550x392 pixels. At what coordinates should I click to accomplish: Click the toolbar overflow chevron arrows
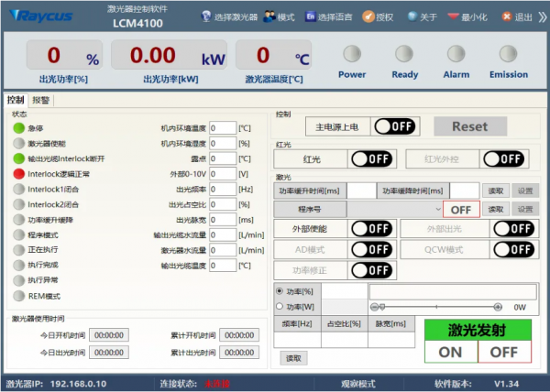pos(542,16)
